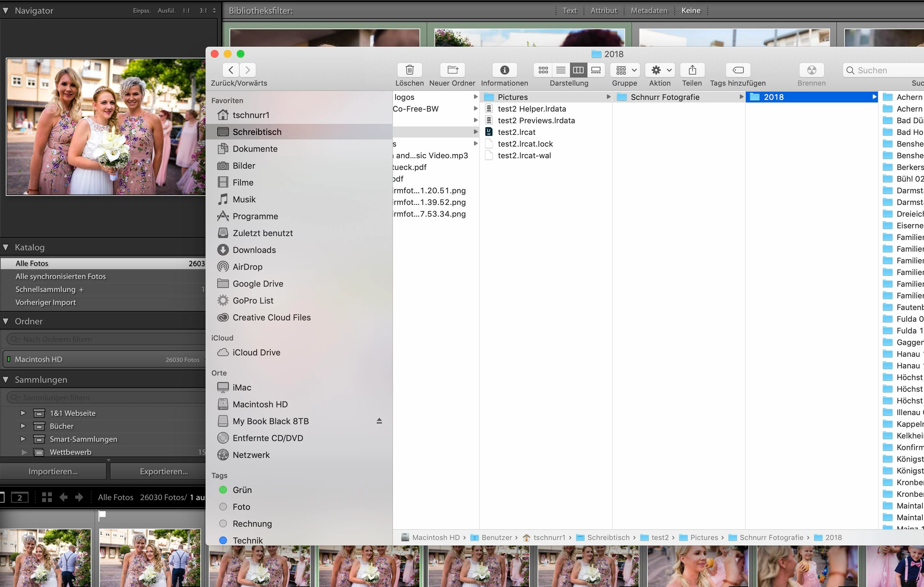Select the Grün tag in the sidebar
This screenshot has width=924, height=587.
pyautogui.click(x=242, y=490)
